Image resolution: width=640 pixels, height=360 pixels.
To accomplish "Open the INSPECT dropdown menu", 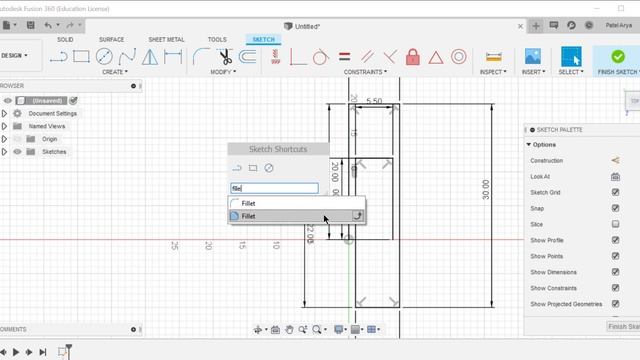I will [x=493, y=72].
